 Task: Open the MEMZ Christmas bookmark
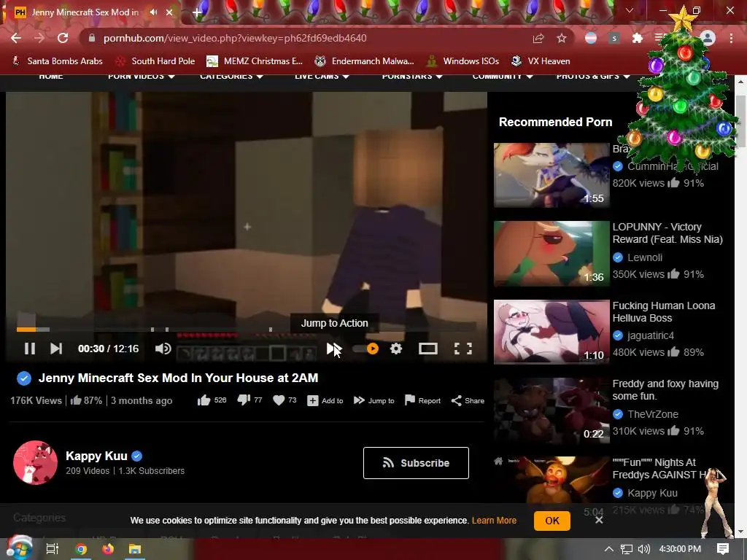[255, 61]
